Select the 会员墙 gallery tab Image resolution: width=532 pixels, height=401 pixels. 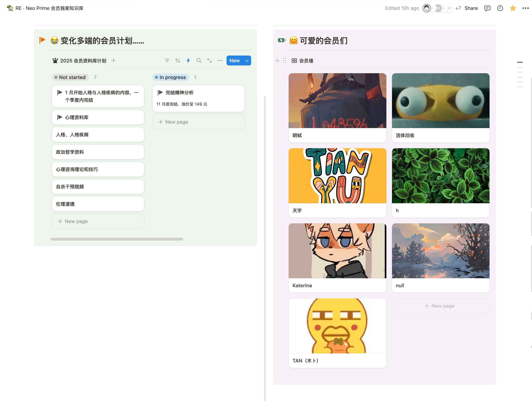tap(302, 61)
